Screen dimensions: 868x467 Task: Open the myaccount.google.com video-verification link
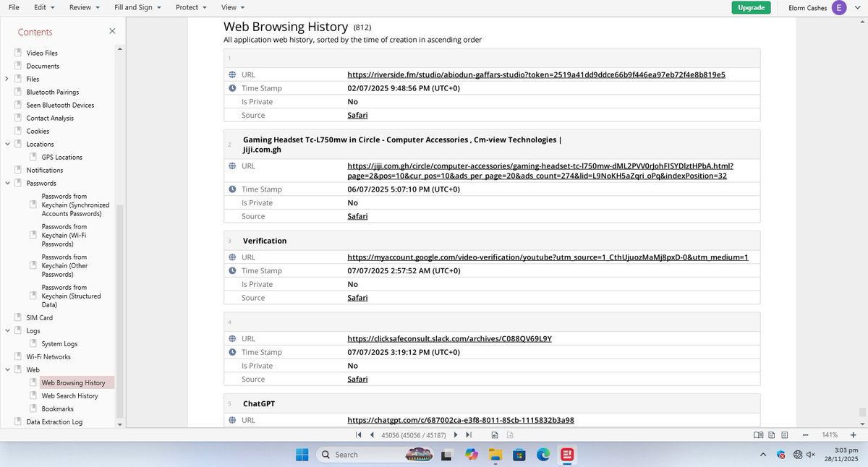(548, 257)
